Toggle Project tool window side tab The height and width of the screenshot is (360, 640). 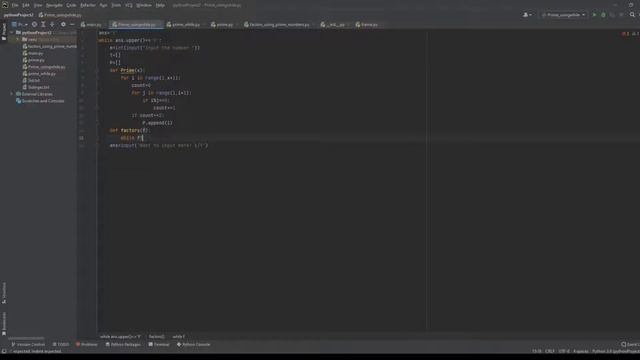click(4, 32)
